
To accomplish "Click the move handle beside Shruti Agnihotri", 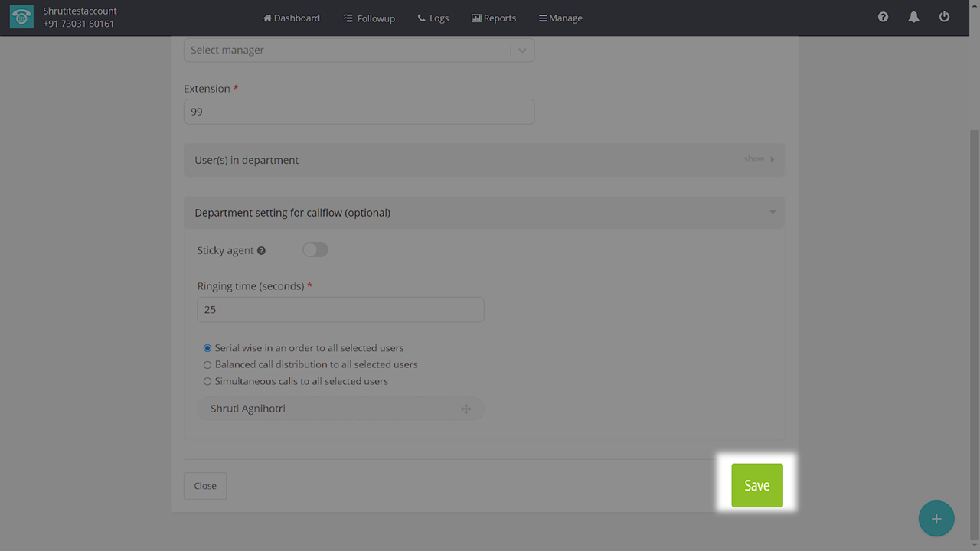I will coord(465,409).
